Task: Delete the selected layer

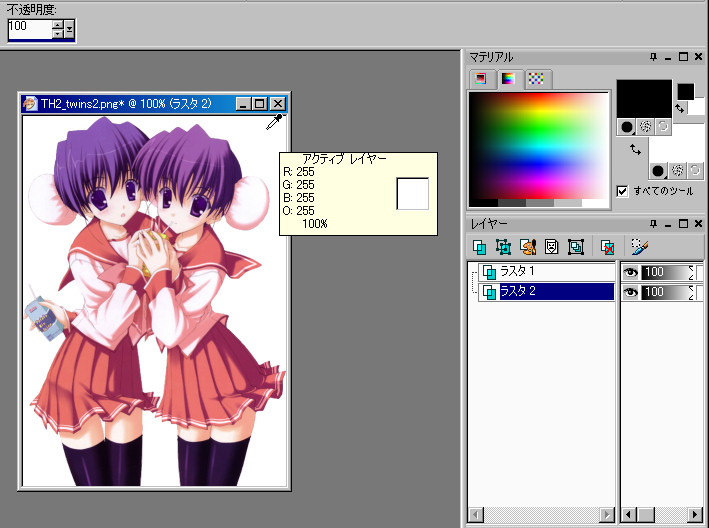Action: [607, 247]
